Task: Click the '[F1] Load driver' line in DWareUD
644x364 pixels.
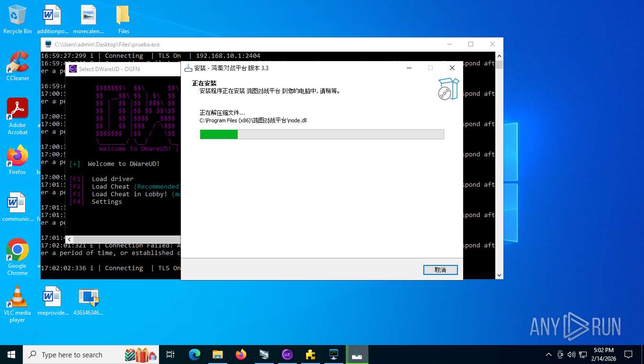Action: pyautogui.click(x=101, y=179)
